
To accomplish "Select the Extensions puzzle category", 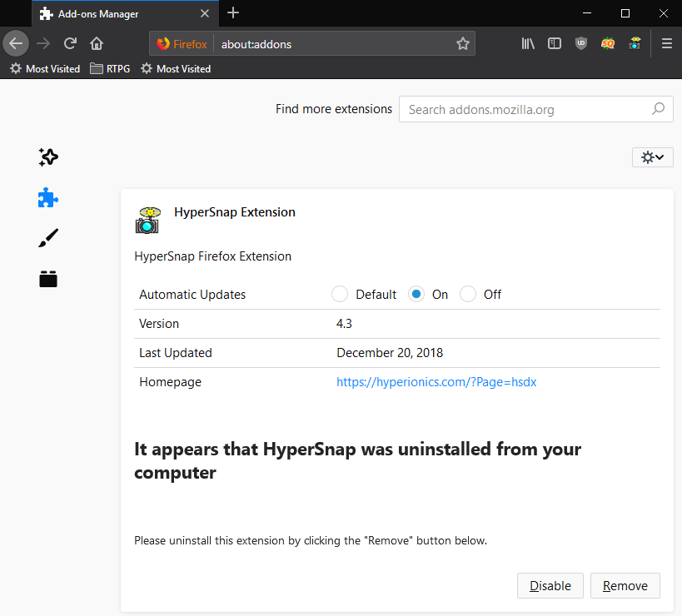I will point(47,198).
